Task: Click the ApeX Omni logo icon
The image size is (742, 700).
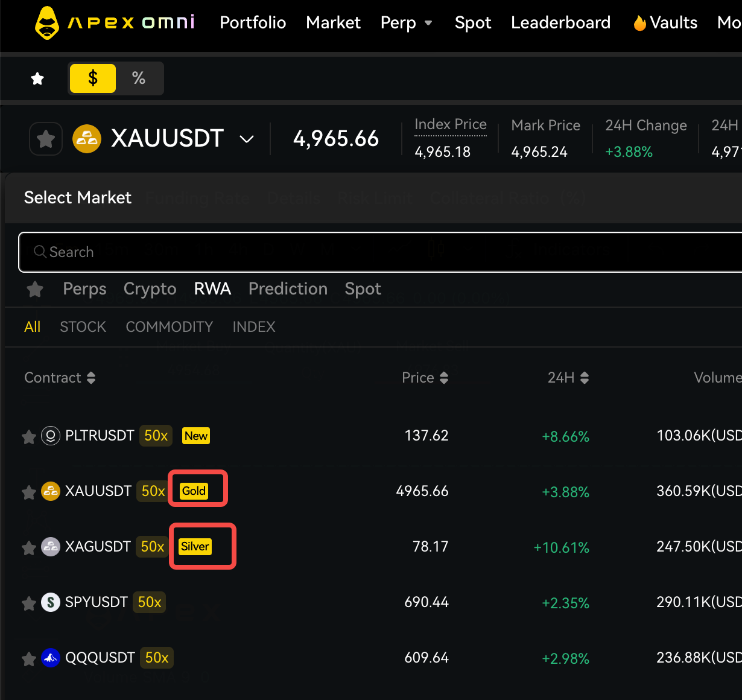Action: pyautogui.click(x=47, y=23)
